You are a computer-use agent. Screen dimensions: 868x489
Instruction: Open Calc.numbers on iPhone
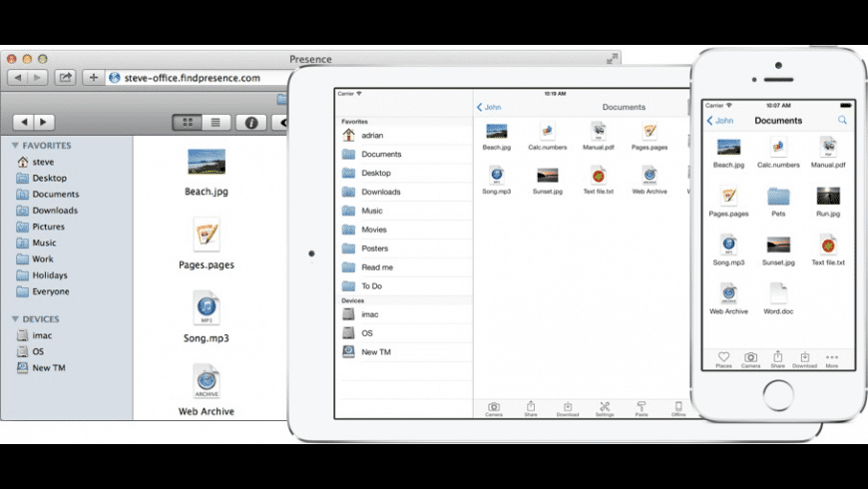pyautogui.click(x=778, y=153)
